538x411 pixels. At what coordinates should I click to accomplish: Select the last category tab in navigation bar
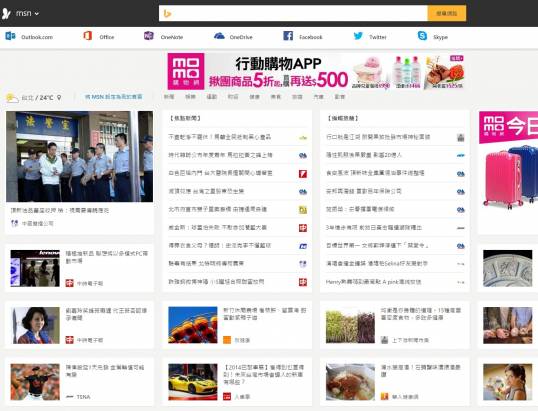(340, 97)
